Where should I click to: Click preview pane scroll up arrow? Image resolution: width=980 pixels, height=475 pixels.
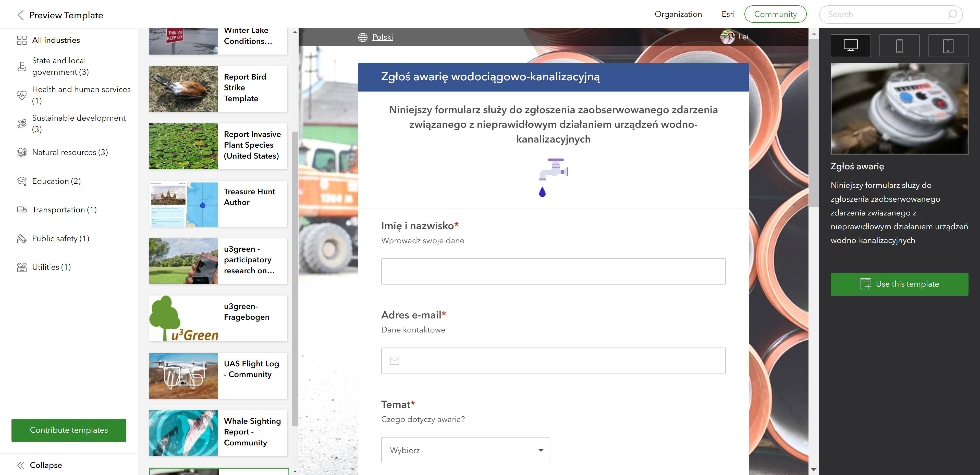[x=814, y=34]
